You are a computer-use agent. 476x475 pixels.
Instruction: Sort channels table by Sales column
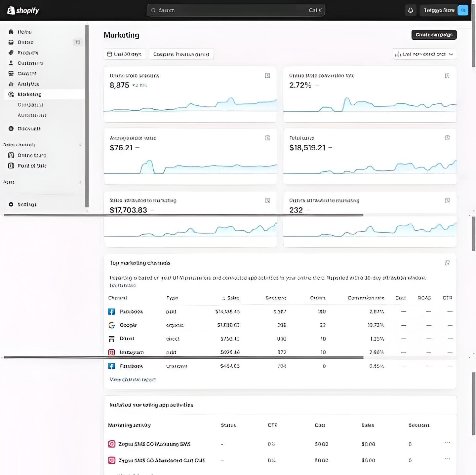pos(231,298)
